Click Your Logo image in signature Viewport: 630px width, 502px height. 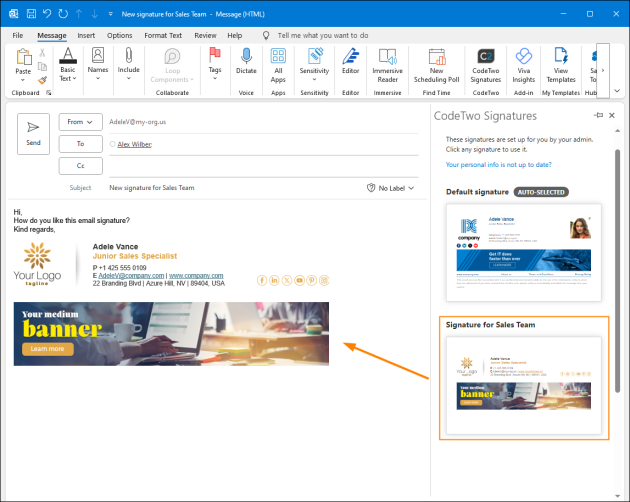tap(37, 264)
